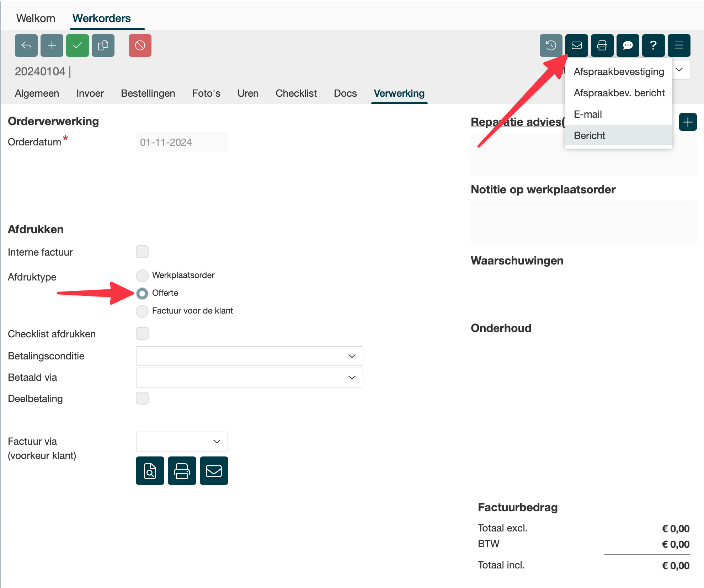The width and height of the screenshot is (704, 588).
Task: Click the red cancel icon
Action: [x=140, y=46]
